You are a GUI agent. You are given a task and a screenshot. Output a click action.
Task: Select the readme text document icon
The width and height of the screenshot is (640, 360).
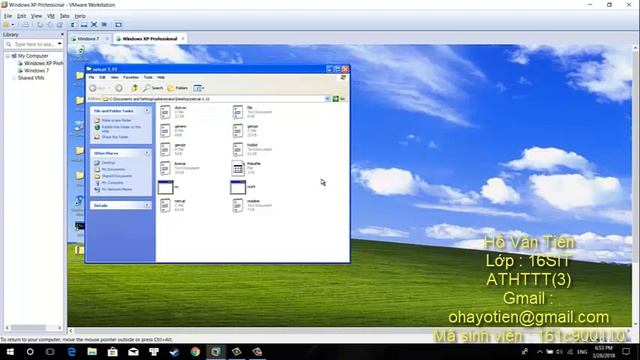pos(238,205)
